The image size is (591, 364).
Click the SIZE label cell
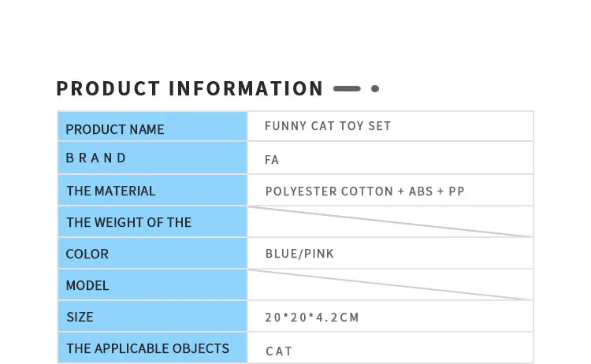click(152, 317)
